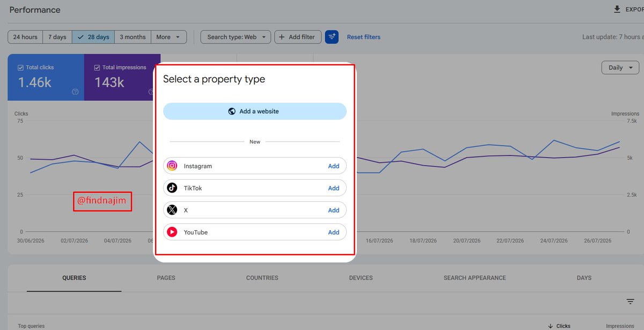Click the YouTube logo icon
The width and height of the screenshot is (644, 330).
172,232
